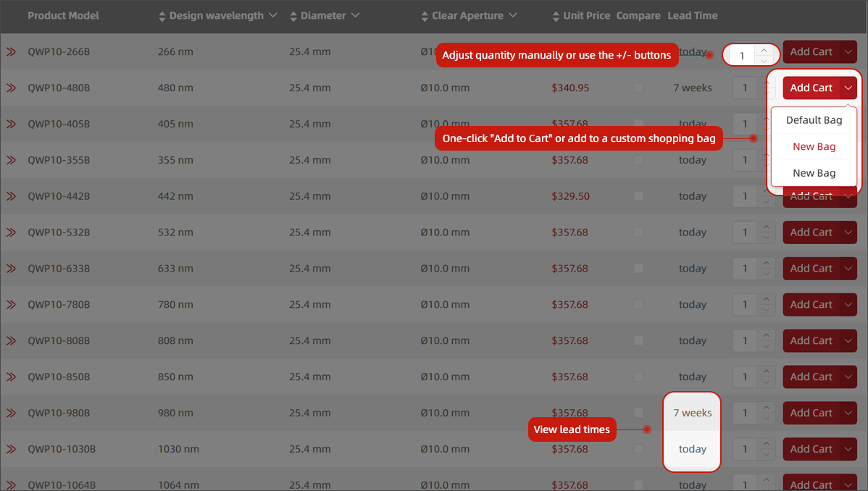Click the sort arrows beside Diameter
Image resolution: width=868 pixels, height=491 pixels.
click(293, 16)
